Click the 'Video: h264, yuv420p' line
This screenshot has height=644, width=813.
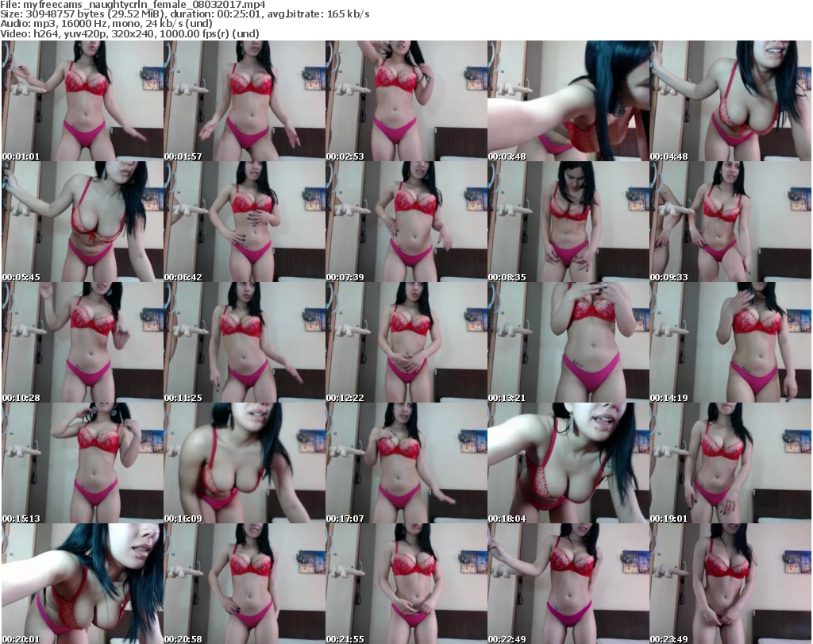(129, 33)
